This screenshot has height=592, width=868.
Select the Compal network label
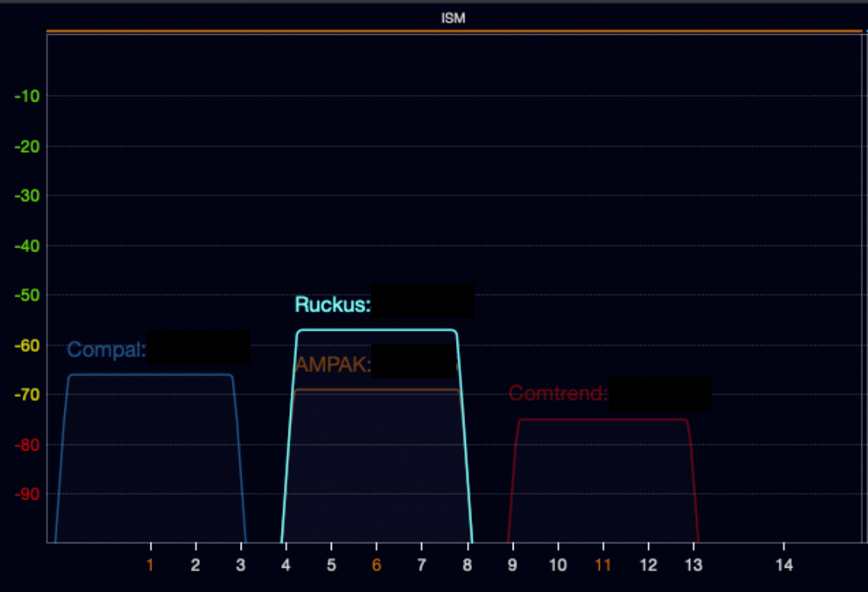[x=106, y=350]
